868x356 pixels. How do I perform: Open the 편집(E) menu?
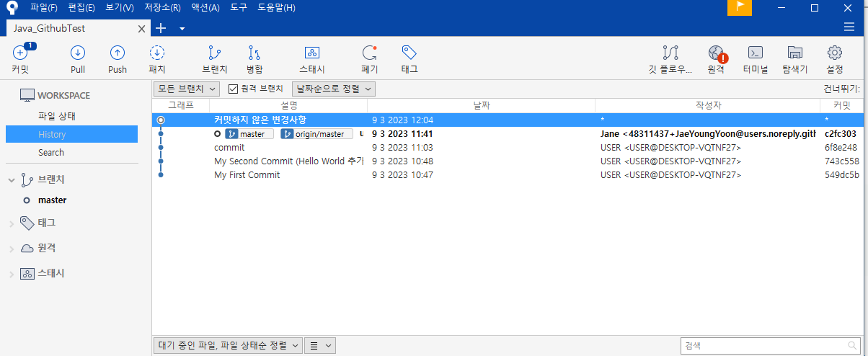(x=81, y=7)
